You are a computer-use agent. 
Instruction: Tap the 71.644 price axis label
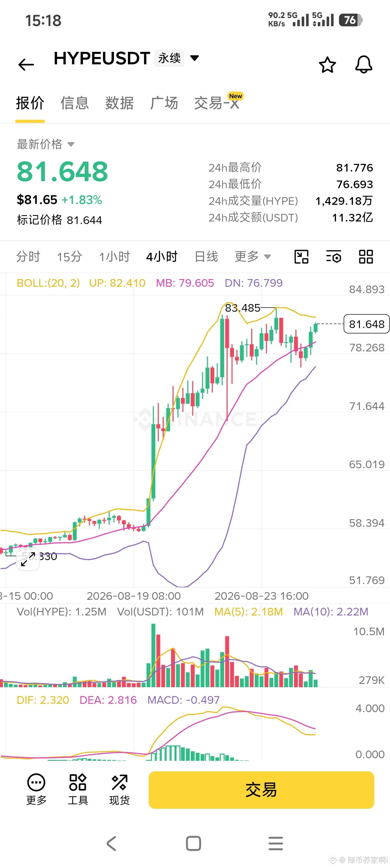coord(366,406)
